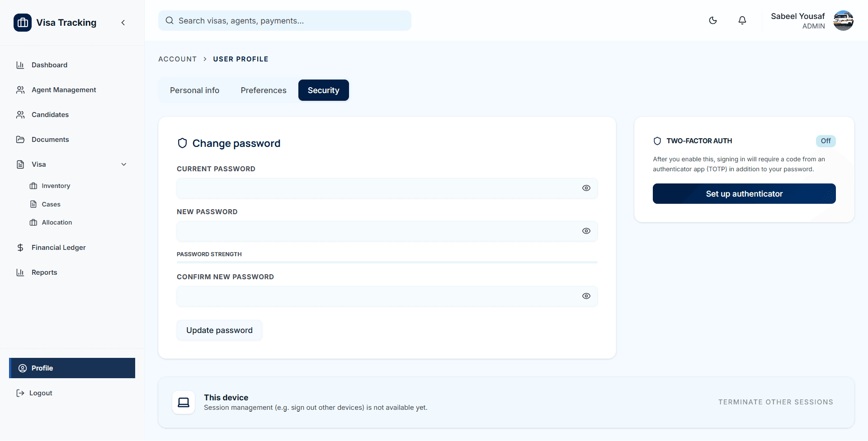Click the shield icon beside Two-Factor Auth
The width and height of the screenshot is (868, 441).
click(x=657, y=141)
